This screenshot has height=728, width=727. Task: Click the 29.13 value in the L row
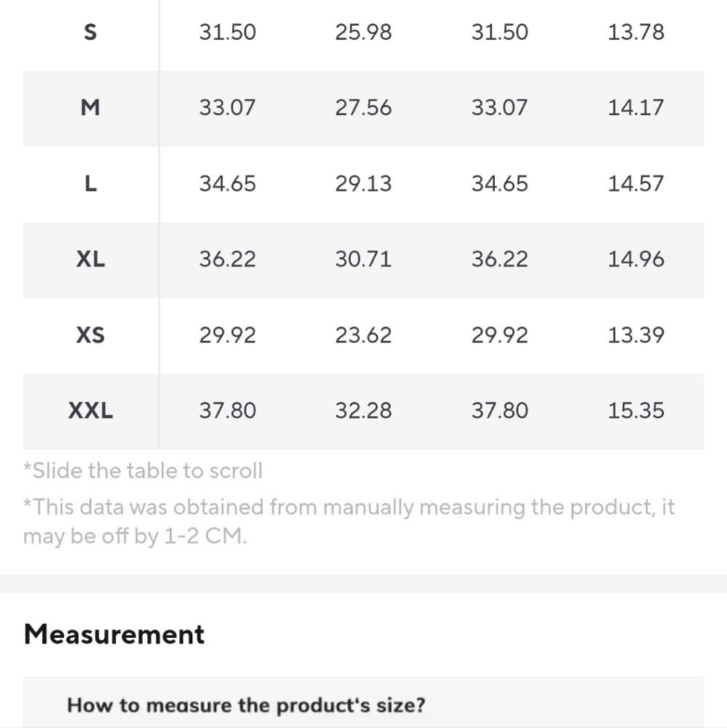363,184
